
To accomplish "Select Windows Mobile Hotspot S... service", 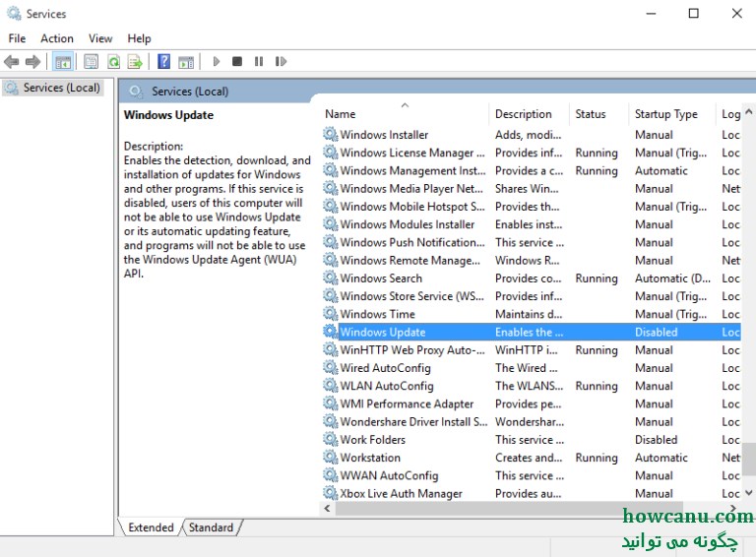I will [x=412, y=207].
